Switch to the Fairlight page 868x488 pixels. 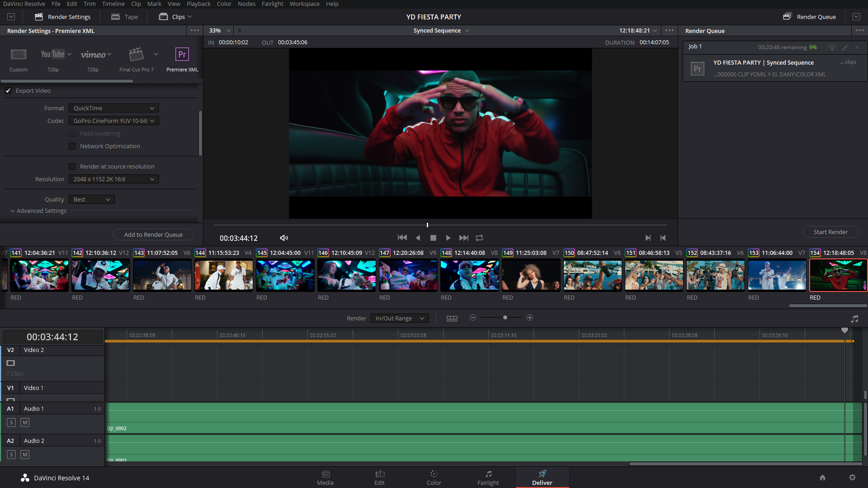click(x=488, y=478)
